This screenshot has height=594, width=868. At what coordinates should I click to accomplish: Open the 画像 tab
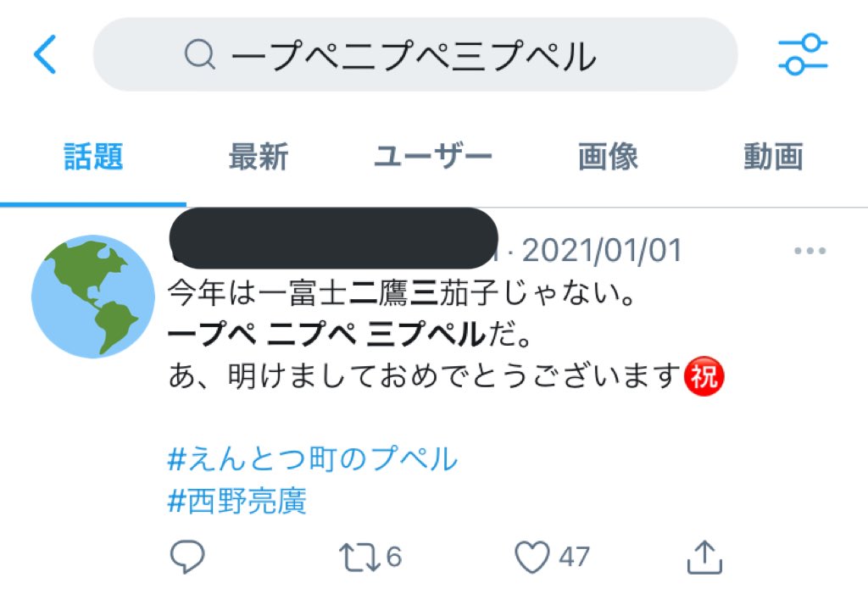tap(608, 156)
